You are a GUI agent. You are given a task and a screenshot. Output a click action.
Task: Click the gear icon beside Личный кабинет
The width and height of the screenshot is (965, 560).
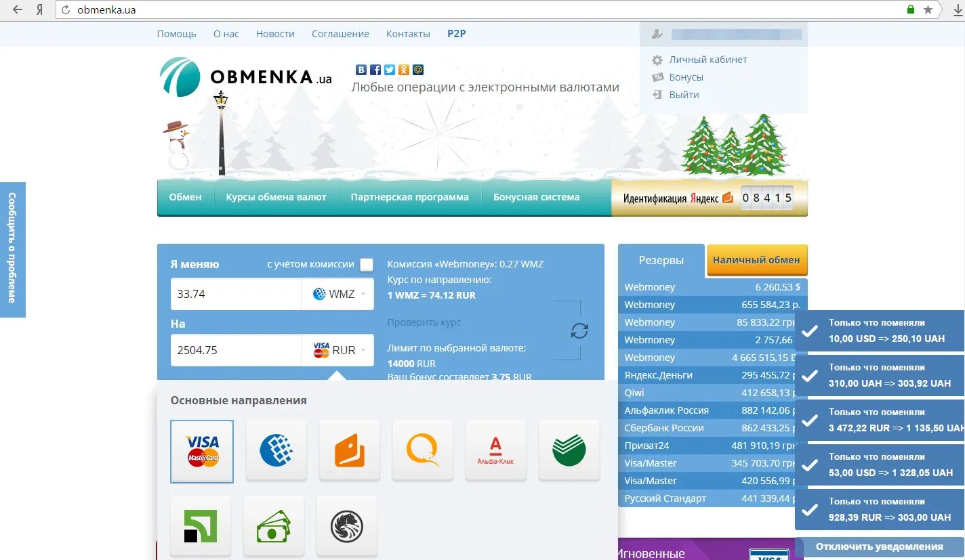click(x=657, y=60)
